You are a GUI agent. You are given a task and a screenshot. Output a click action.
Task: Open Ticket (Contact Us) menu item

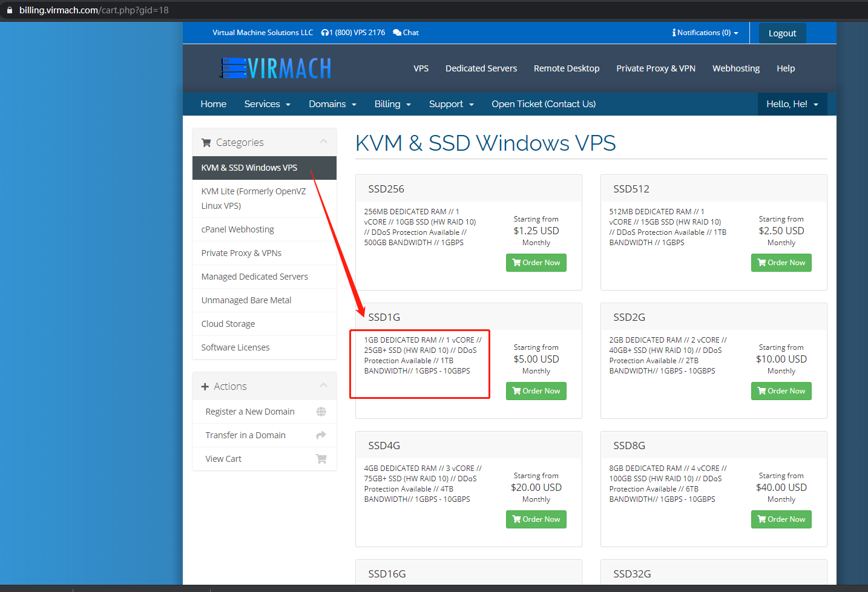(x=544, y=104)
